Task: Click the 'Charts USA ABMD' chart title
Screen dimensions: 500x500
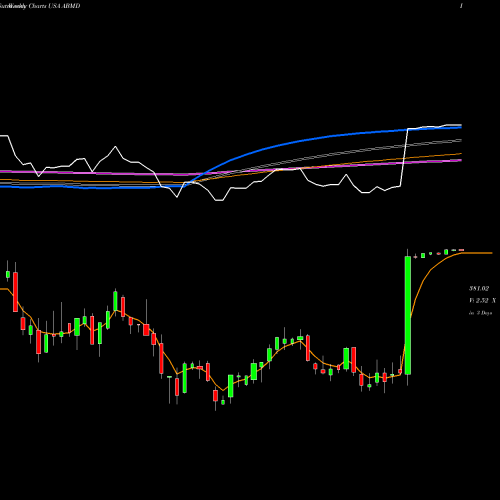Action: [x=54, y=6]
